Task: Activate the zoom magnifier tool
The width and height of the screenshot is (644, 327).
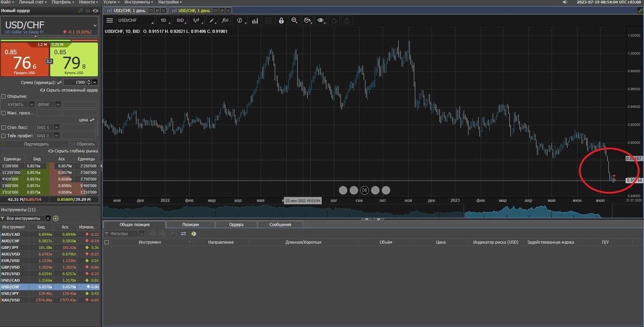Action: pyautogui.click(x=295, y=20)
